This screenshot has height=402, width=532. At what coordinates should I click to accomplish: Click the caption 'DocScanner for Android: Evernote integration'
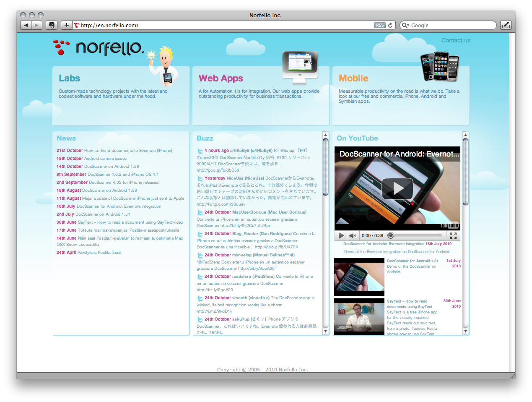384,244
